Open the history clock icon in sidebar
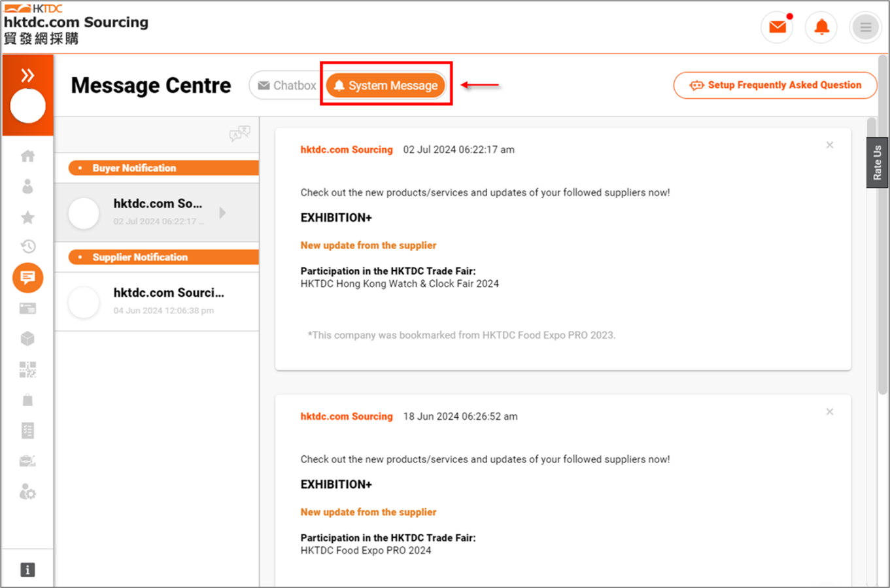This screenshot has width=890, height=588. [x=27, y=247]
